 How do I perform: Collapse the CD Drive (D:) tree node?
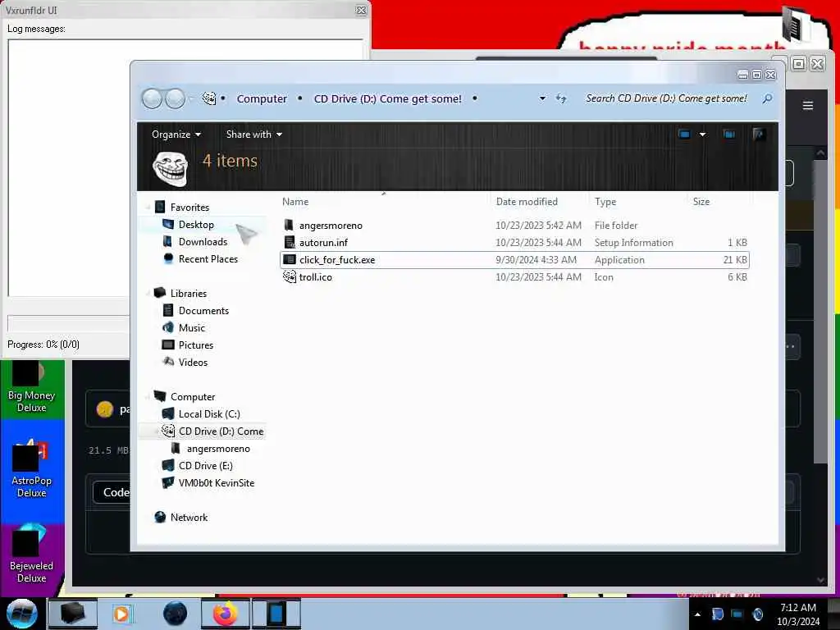point(157,431)
